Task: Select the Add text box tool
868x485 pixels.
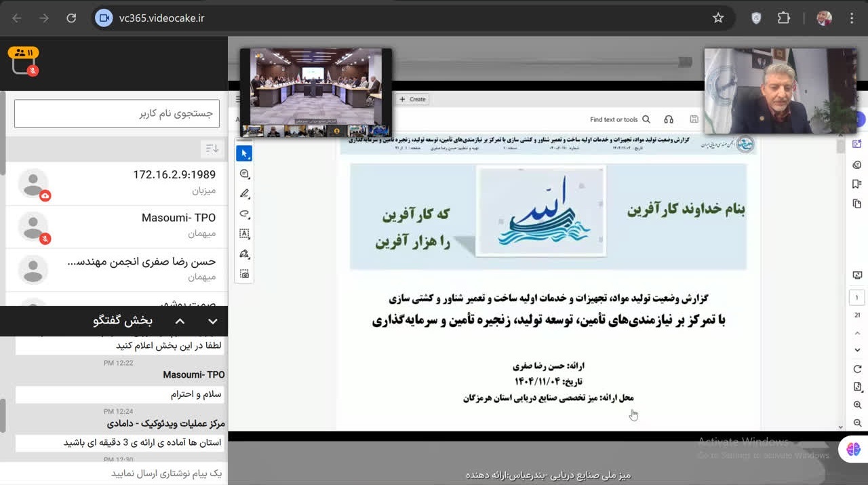Action: (x=244, y=233)
